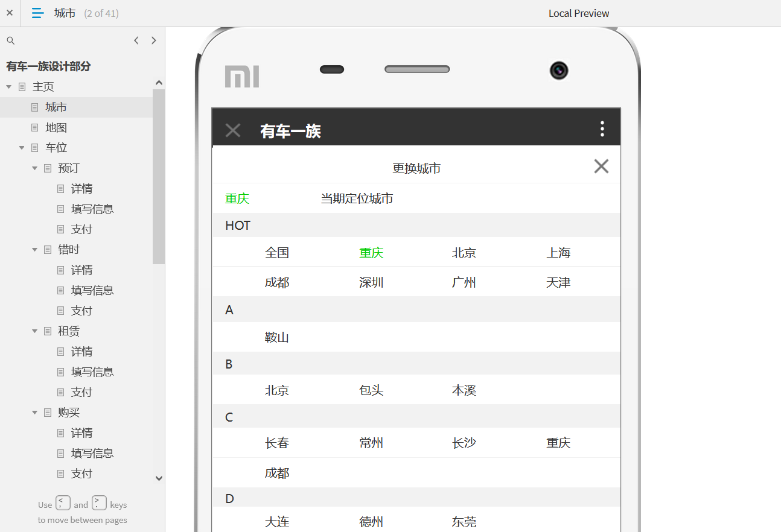Open 填写信息 page under 租赁
781x532 pixels.
tap(92, 372)
